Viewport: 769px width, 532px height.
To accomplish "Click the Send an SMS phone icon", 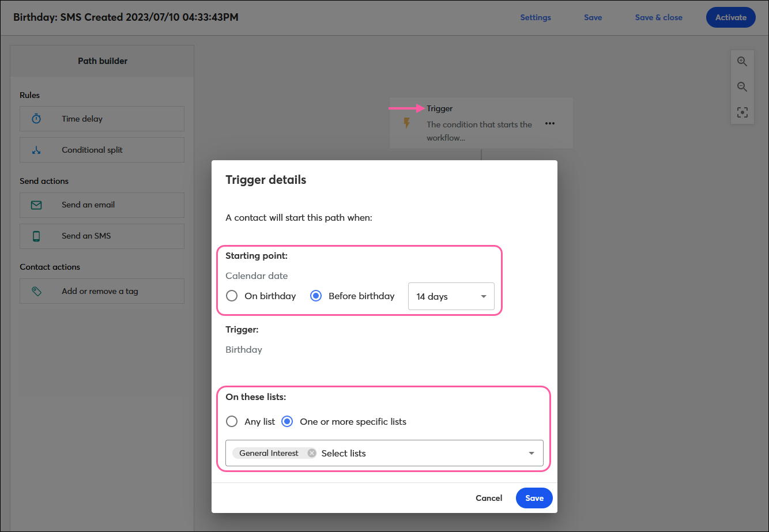I will 37,236.
